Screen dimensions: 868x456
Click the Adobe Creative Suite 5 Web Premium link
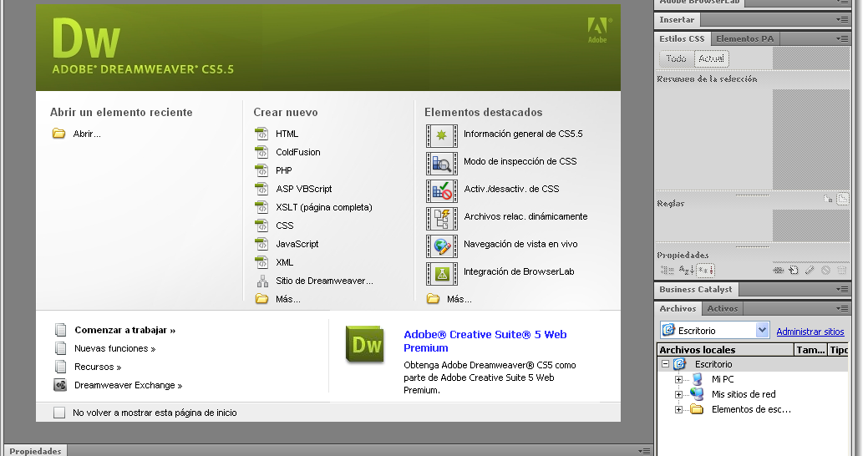[485, 341]
